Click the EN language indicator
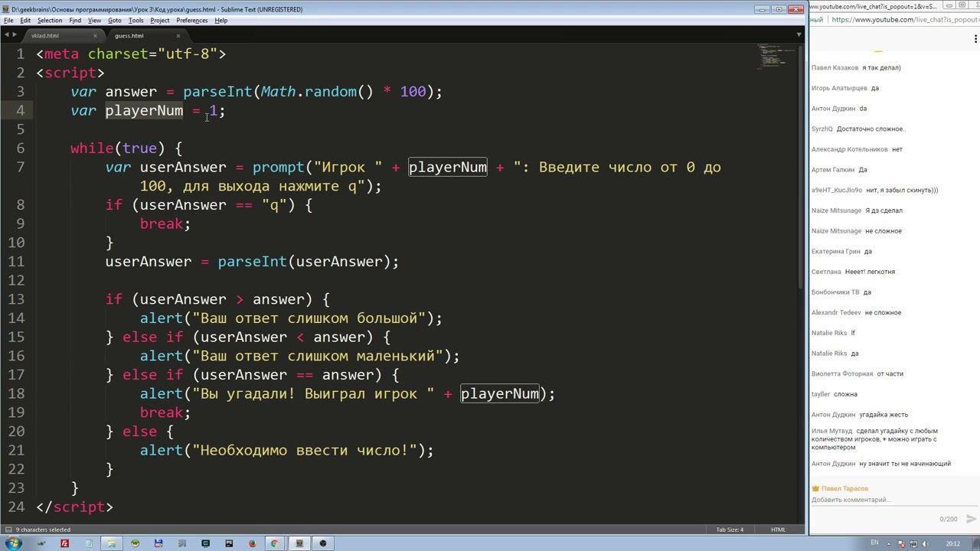 [x=875, y=543]
